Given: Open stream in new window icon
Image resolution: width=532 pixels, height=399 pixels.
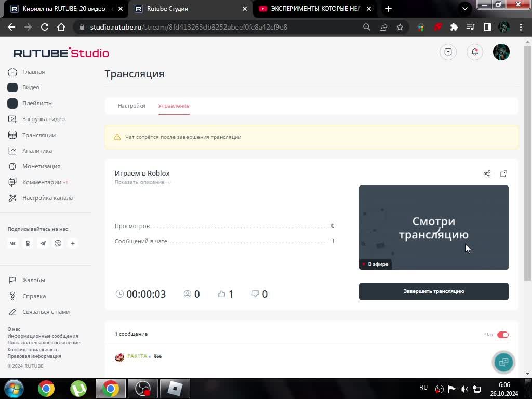Looking at the screenshot, I should (503, 174).
